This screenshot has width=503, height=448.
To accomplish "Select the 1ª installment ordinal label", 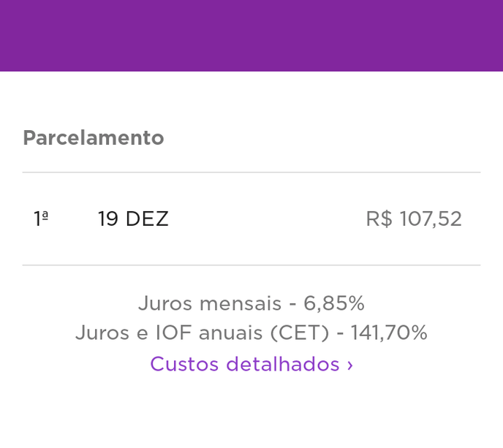I will coord(41,219).
